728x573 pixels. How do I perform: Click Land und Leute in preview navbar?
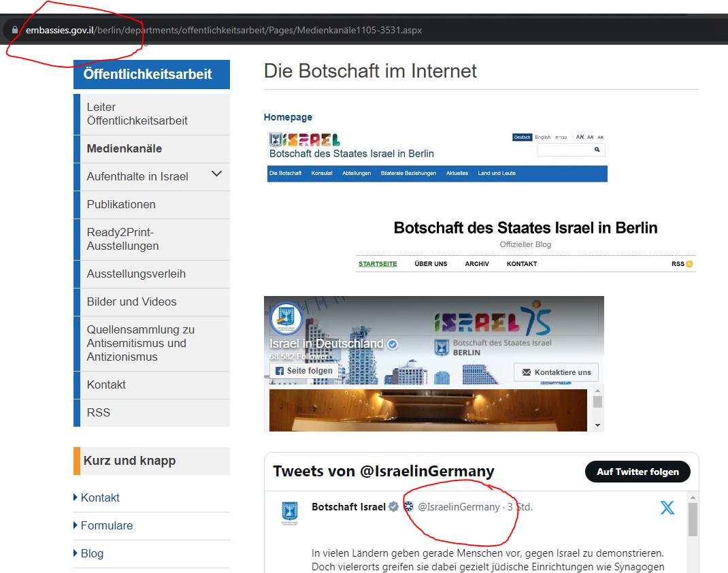tap(497, 174)
